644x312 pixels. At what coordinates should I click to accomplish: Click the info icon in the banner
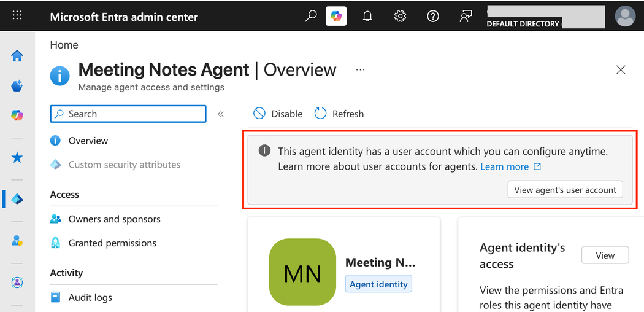tap(264, 151)
